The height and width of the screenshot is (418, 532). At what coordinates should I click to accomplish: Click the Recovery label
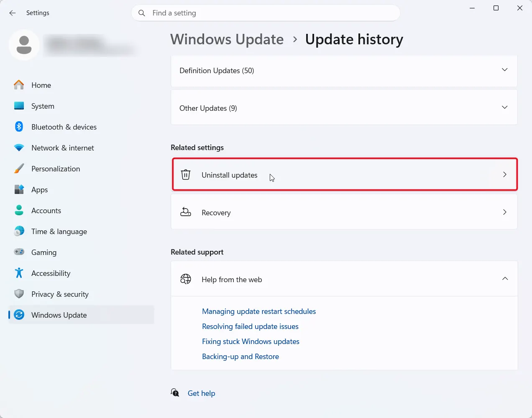pos(216,213)
